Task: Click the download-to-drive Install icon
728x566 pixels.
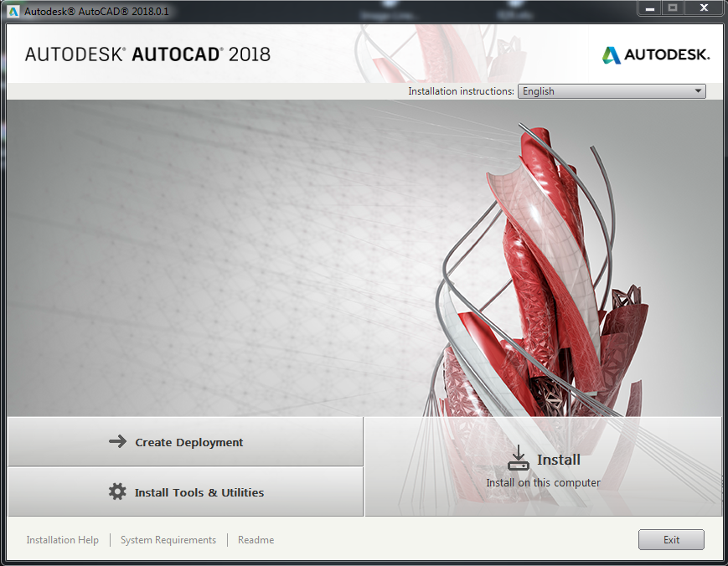Action: (x=518, y=458)
